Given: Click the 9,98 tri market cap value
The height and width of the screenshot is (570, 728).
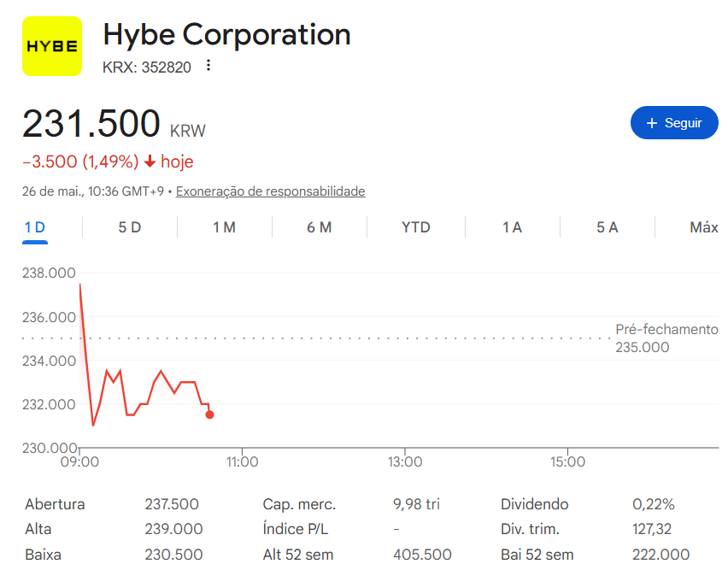Looking at the screenshot, I should pos(416,503).
